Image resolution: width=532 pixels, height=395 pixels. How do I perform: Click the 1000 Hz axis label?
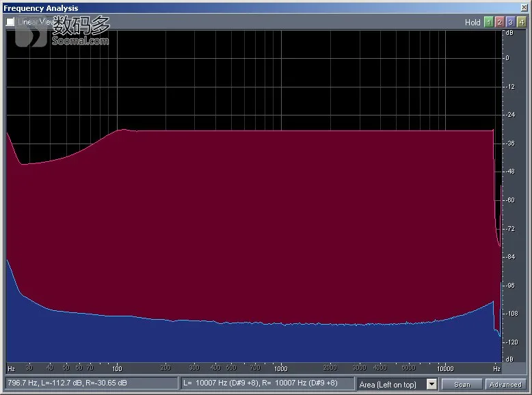click(281, 368)
